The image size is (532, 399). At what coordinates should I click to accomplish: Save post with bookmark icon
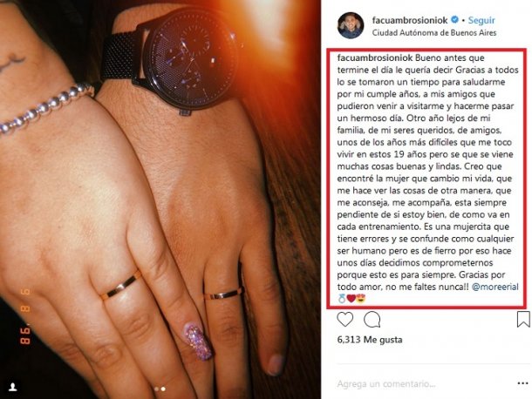tap(523, 319)
